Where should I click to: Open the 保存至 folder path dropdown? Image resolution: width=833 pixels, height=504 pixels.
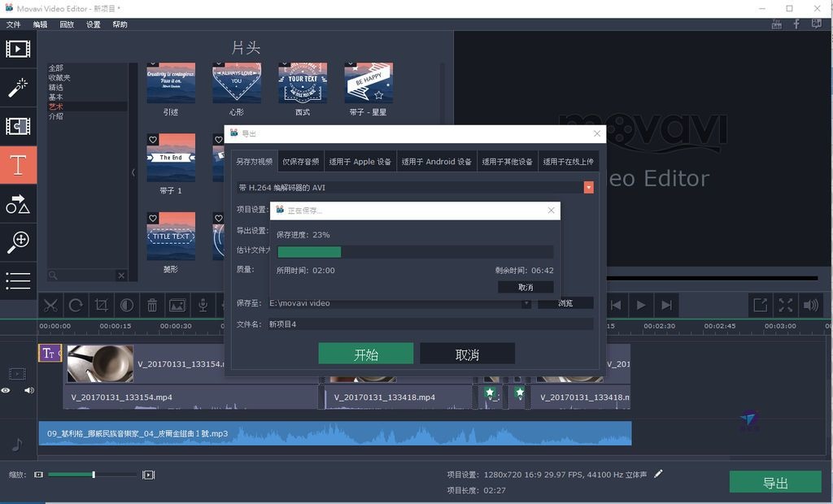coord(526,303)
